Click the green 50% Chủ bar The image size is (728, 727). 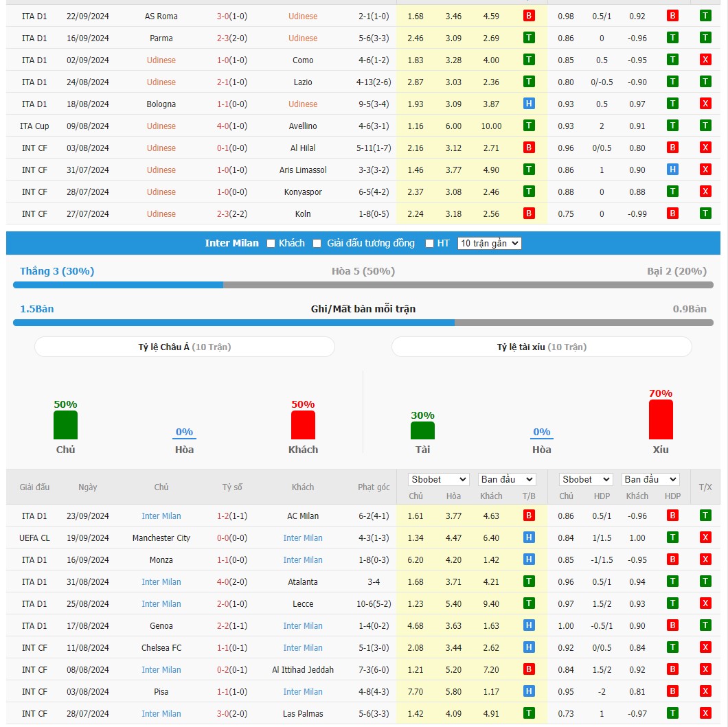[x=65, y=425]
